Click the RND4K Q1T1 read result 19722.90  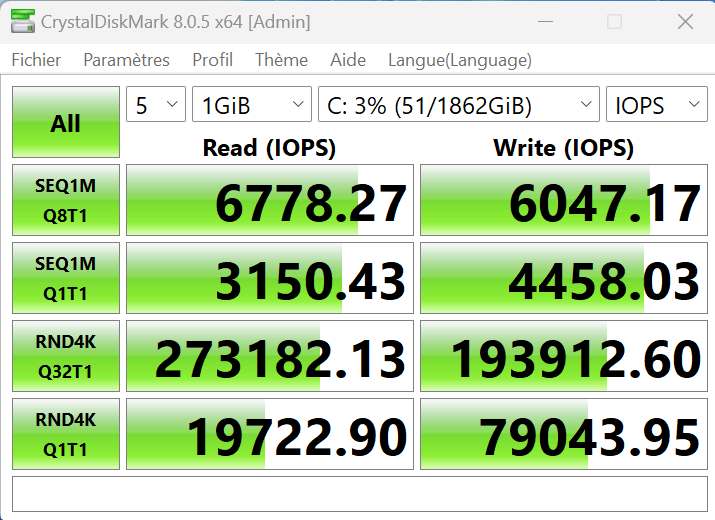click(x=270, y=434)
